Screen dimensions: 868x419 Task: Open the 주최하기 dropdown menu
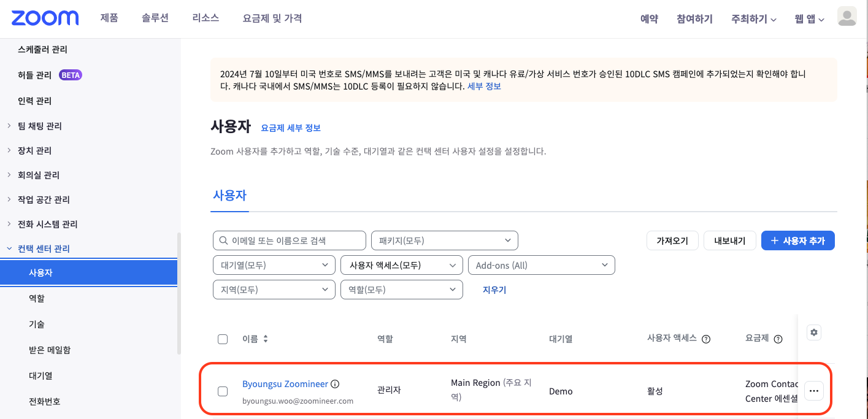click(x=754, y=19)
